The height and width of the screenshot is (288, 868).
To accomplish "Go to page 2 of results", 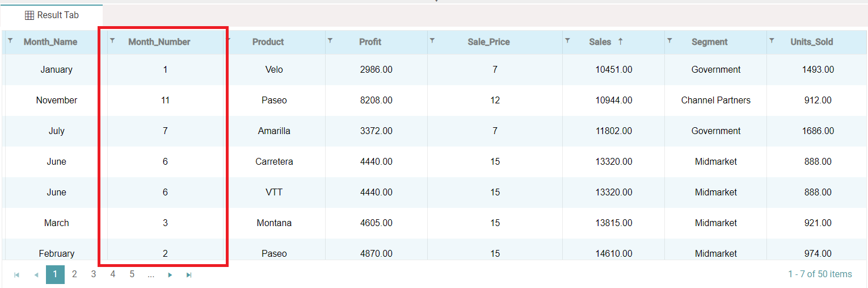I will [74, 274].
